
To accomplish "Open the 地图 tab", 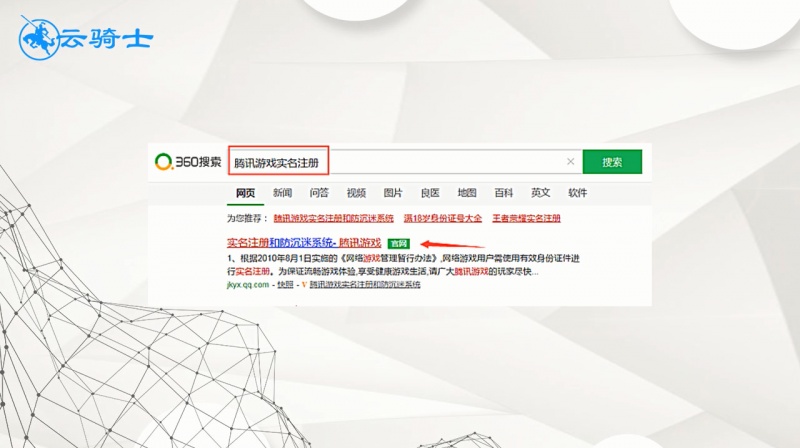I will [x=467, y=193].
